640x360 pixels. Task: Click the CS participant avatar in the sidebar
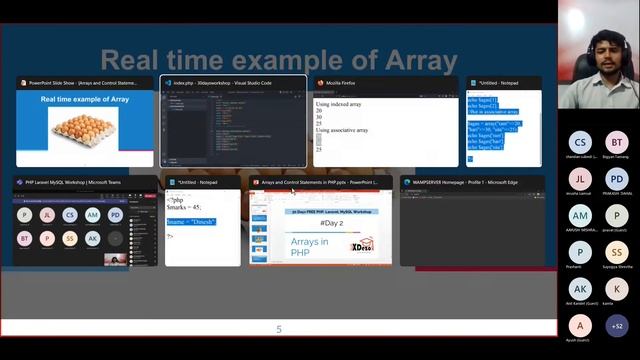[x=580, y=142]
